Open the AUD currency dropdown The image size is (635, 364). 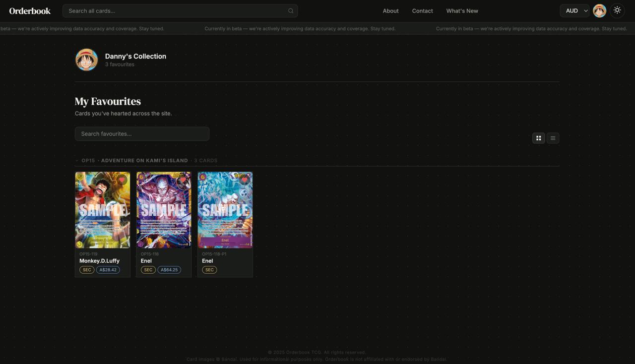pos(574,10)
